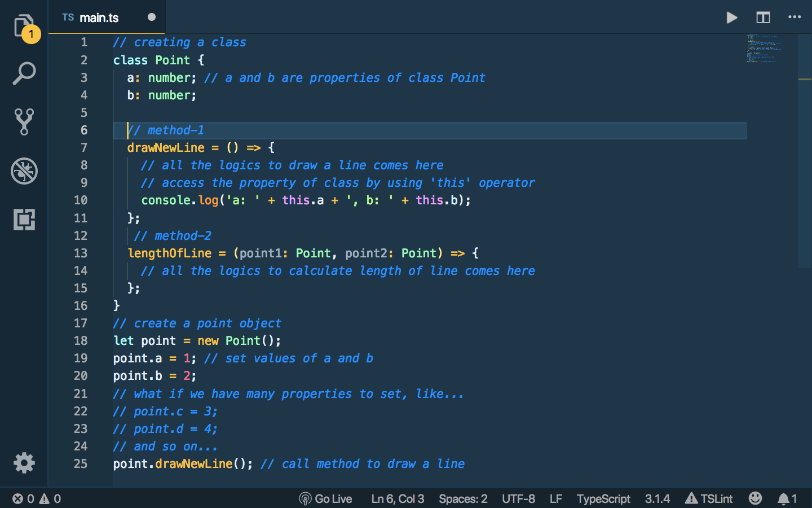
Task: Start the Go Live server
Action: (x=326, y=499)
